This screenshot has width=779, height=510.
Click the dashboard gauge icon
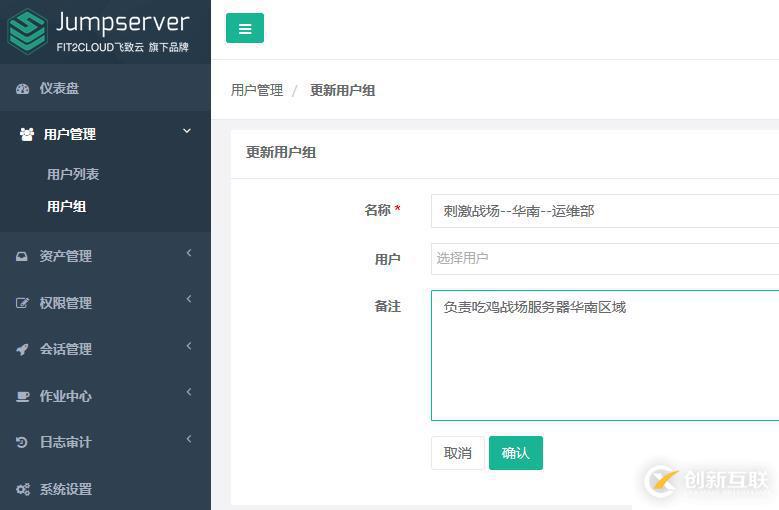pos(22,89)
